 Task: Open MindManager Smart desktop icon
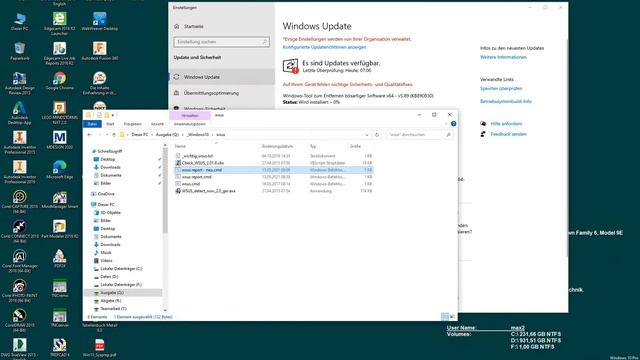click(x=60, y=200)
